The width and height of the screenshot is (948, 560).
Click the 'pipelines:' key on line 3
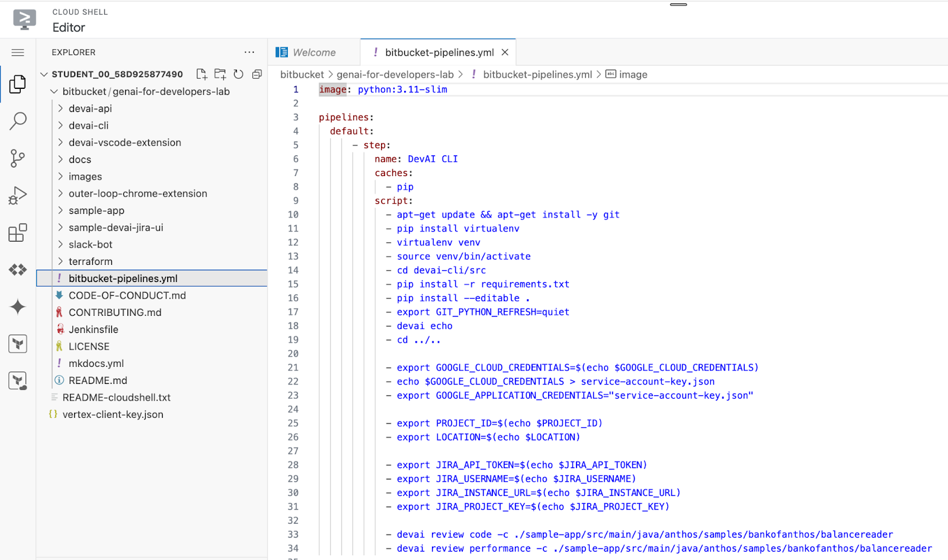[346, 117]
